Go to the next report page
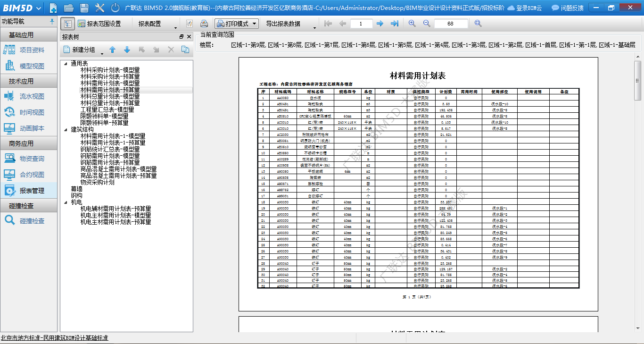Screen dimensions: 644x344 coord(380,24)
